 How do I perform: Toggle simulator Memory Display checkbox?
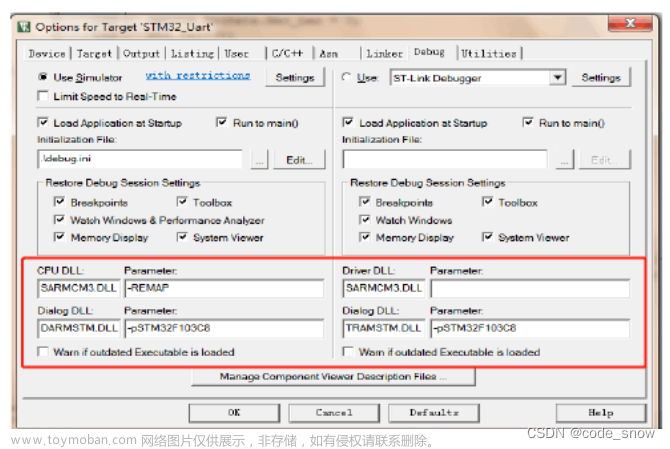point(59,237)
